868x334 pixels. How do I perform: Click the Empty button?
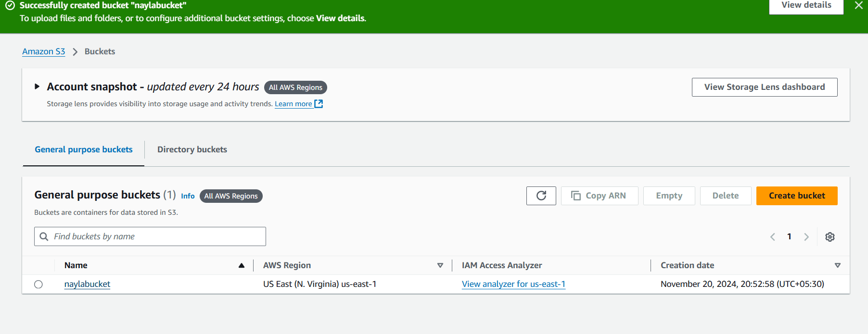pos(669,196)
